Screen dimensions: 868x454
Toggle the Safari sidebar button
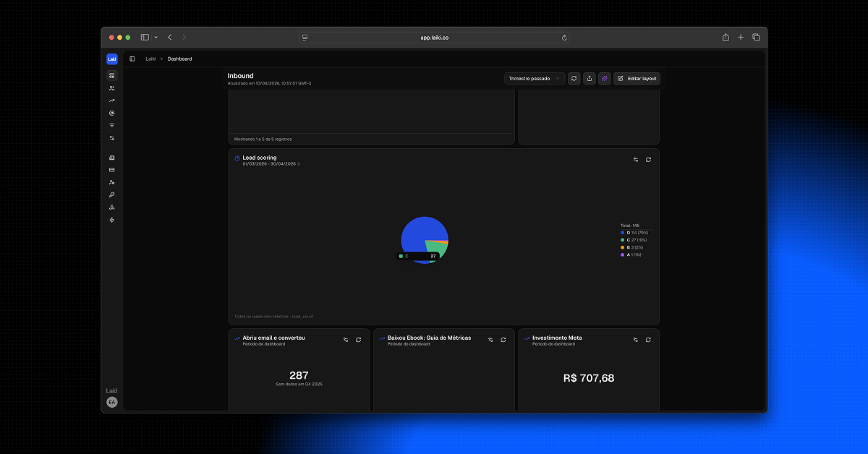click(145, 37)
